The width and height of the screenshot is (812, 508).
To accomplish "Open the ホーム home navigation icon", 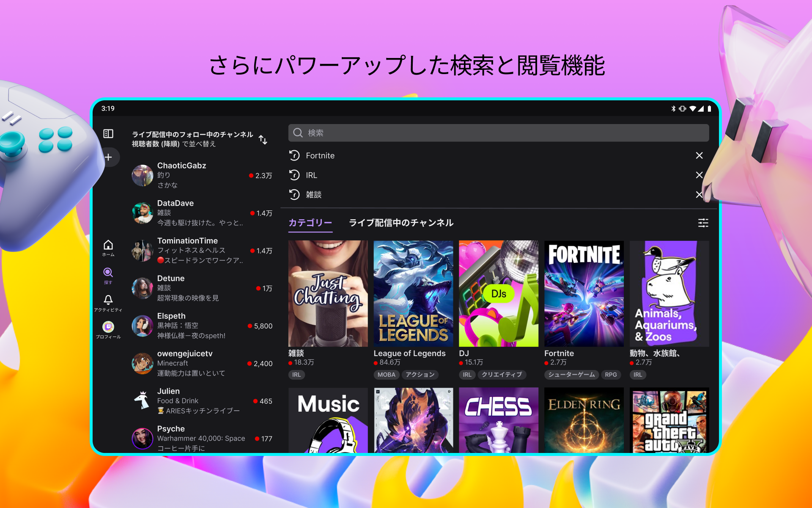I will 108,248.
